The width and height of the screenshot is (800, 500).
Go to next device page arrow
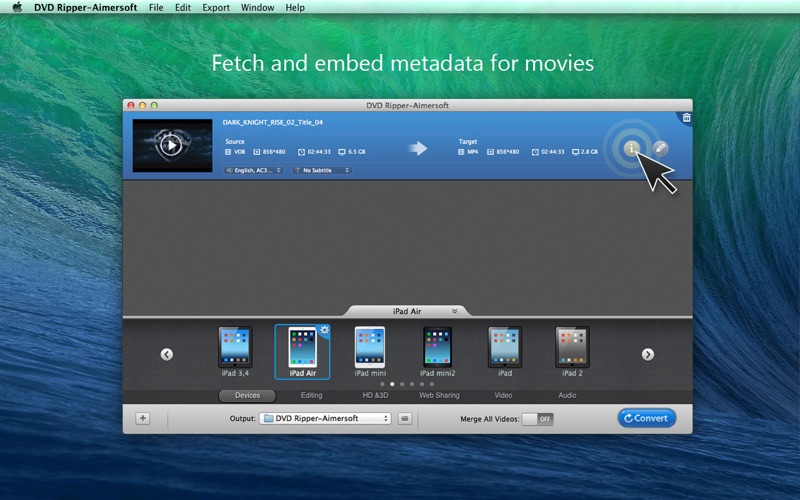coord(648,354)
